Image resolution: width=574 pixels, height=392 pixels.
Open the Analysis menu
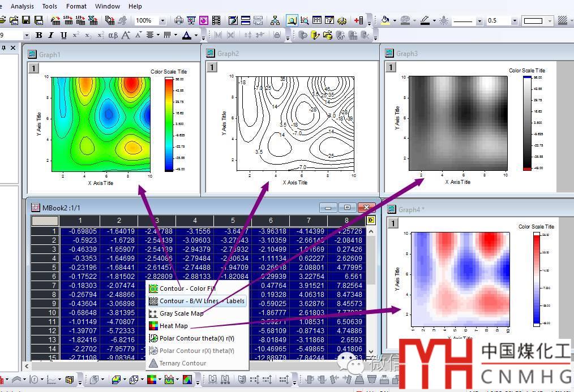click(22, 6)
